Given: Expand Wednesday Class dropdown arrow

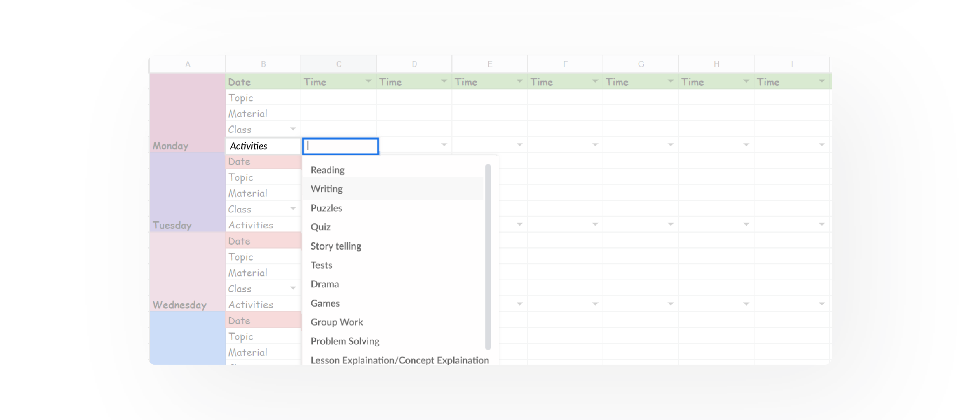Looking at the screenshot, I should click(x=293, y=288).
